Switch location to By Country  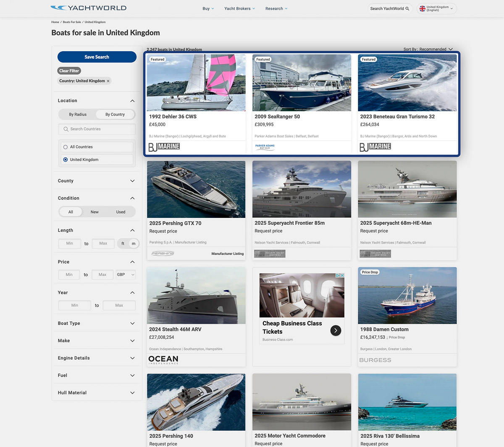point(115,115)
